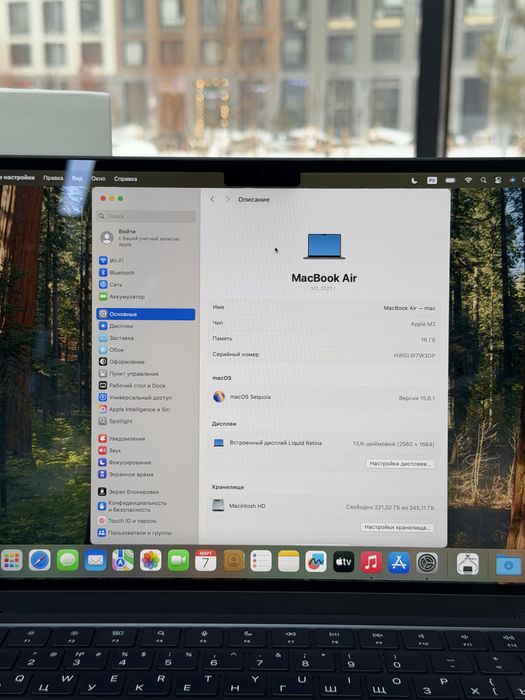The width and height of the screenshot is (525, 700).
Task: Click the battery icon in menu bar
Action: click(450, 180)
